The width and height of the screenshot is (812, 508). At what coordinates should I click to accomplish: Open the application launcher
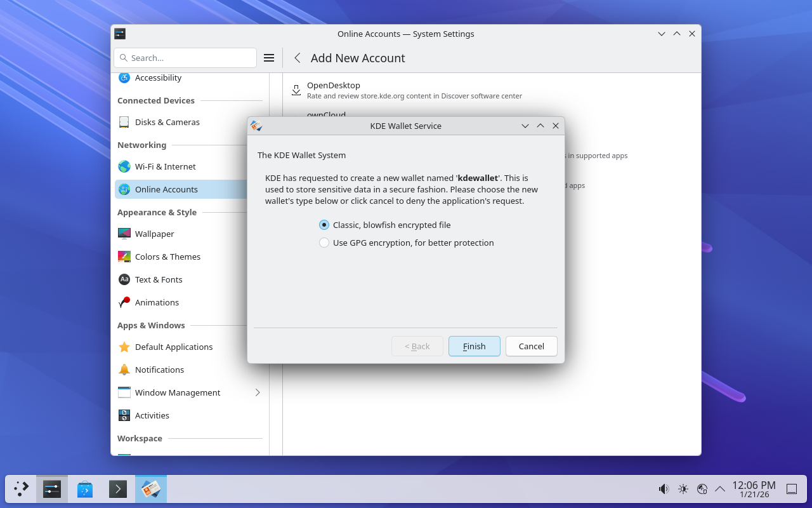point(22,489)
